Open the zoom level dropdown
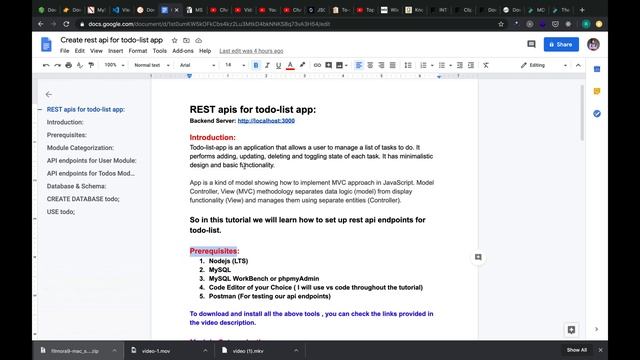The width and height of the screenshot is (640, 360). click(114, 65)
